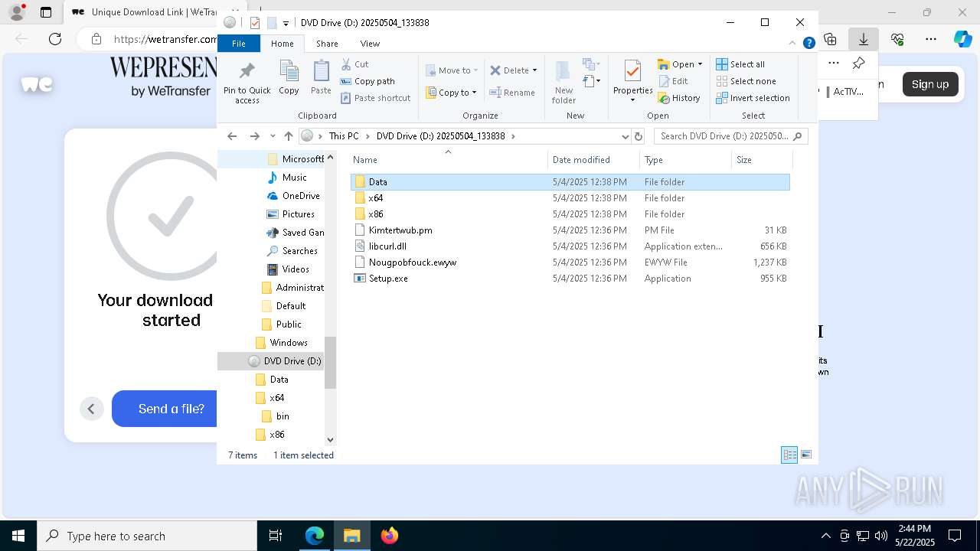
Task: Sort by Size column header
Action: [763, 160]
